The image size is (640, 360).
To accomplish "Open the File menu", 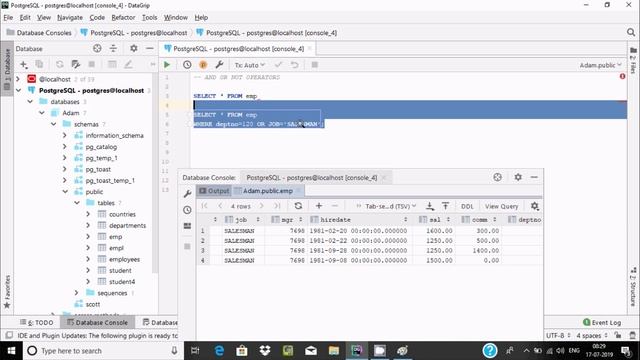I will pos(8,18).
